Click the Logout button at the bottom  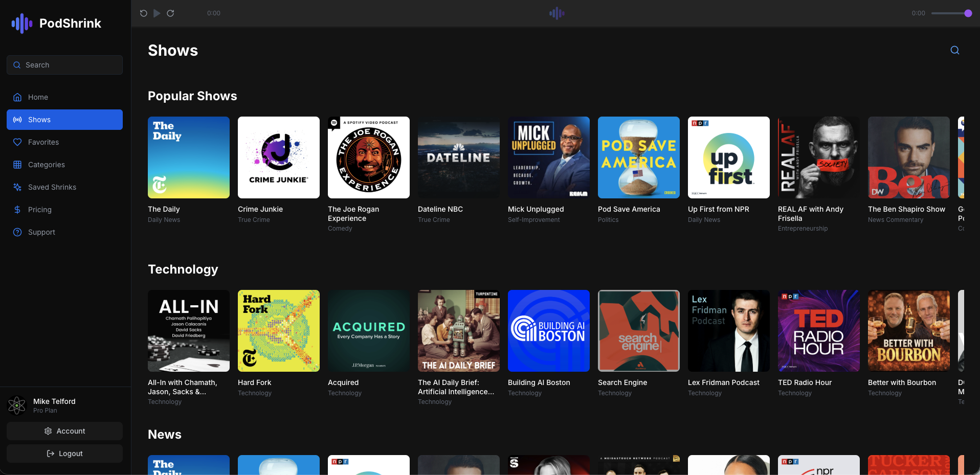point(64,454)
